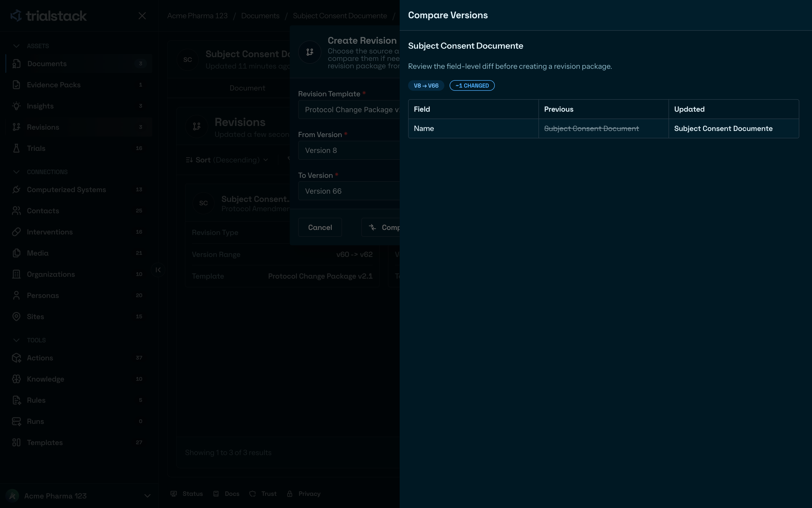Collapse the CONNECTIONS section chevron

click(x=16, y=172)
